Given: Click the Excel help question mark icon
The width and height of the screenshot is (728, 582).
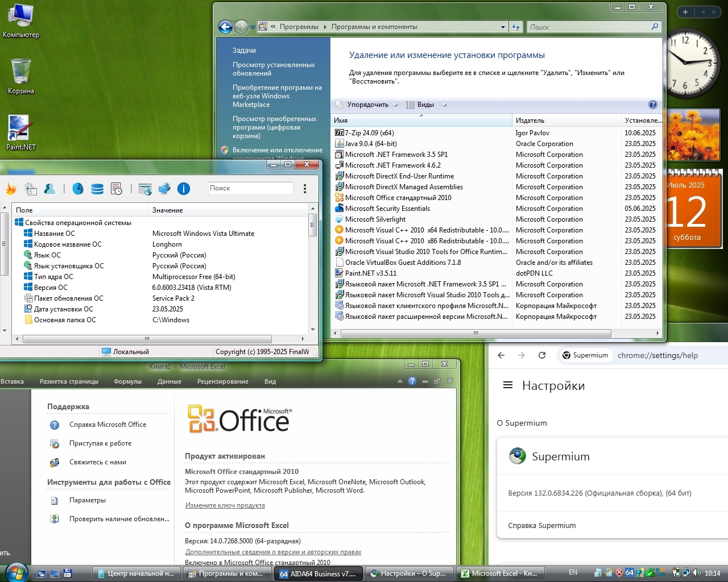Looking at the screenshot, I should click(x=412, y=381).
